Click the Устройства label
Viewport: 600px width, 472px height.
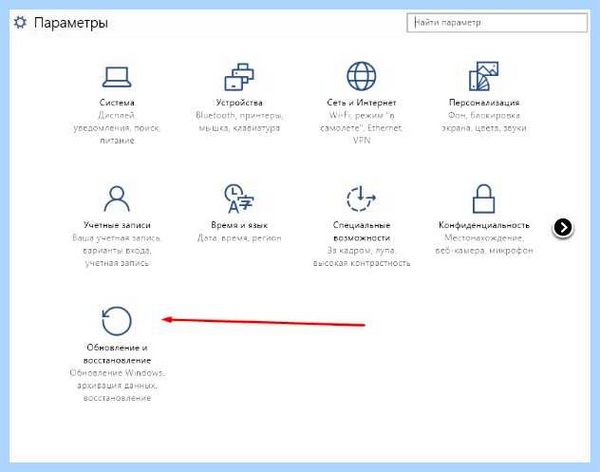click(x=239, y=102)
